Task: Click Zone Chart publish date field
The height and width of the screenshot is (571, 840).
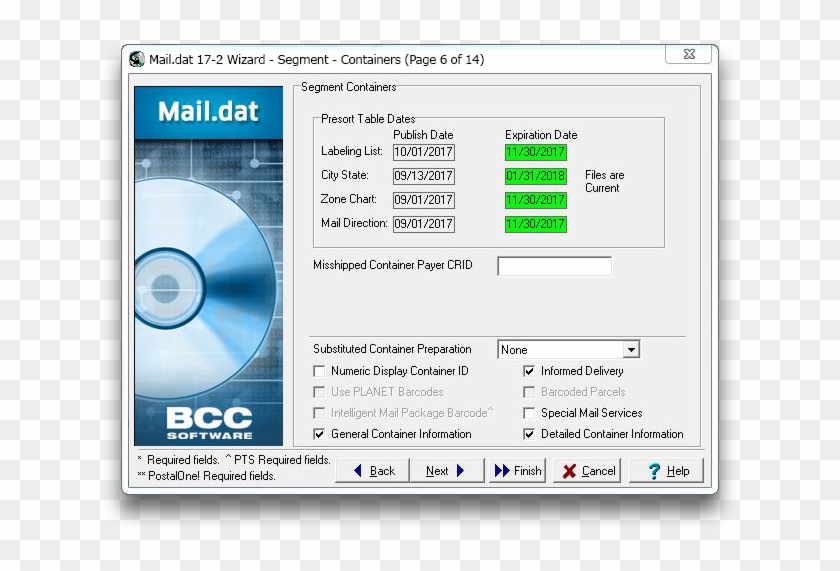Action: coord(424,200)
